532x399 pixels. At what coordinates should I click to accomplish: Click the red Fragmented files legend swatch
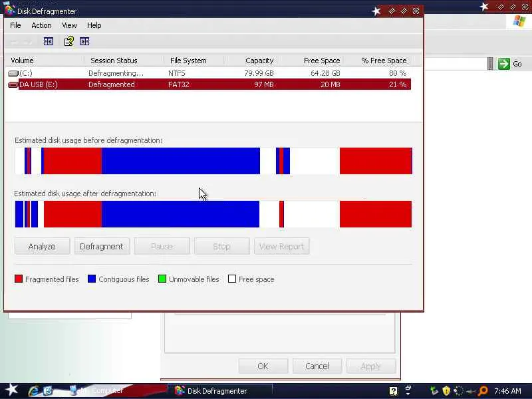(x=19, y=279)
